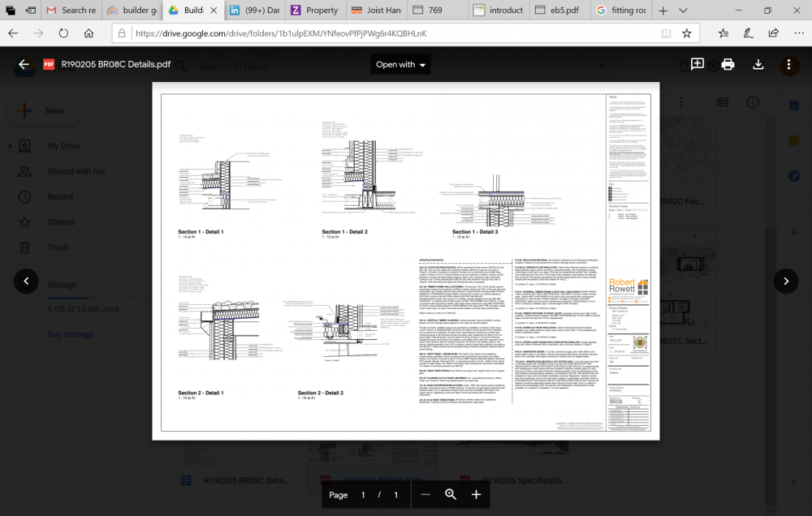Zoom in the PDF page
Image resolution: width=812 pixels, height=516 pixels.
476,495
